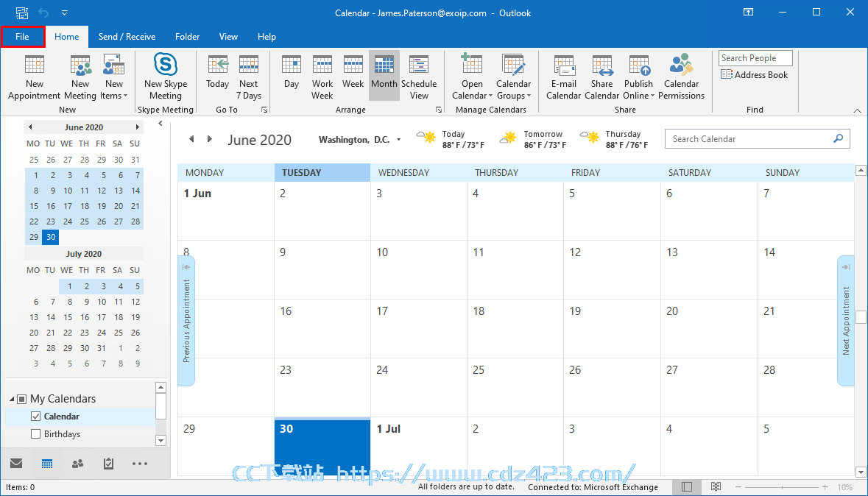868x496 pixels.
Task: Open more navigation options ellipsis
Action: (139, 464)
